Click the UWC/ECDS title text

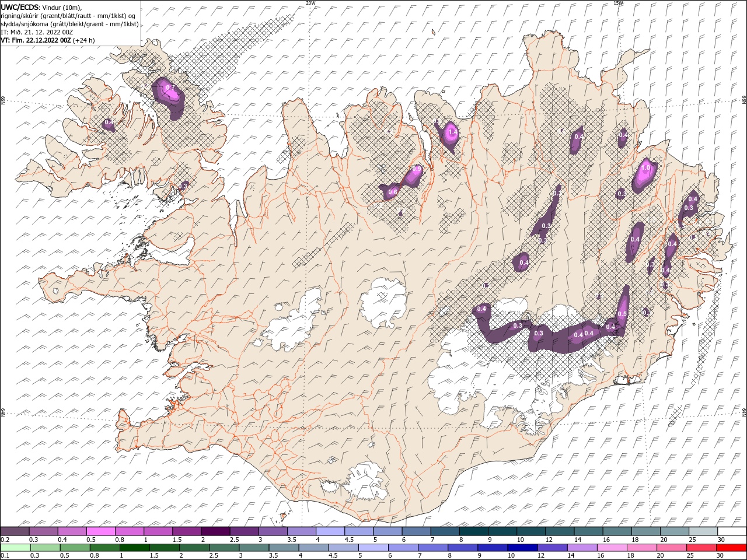coord(20,7)
